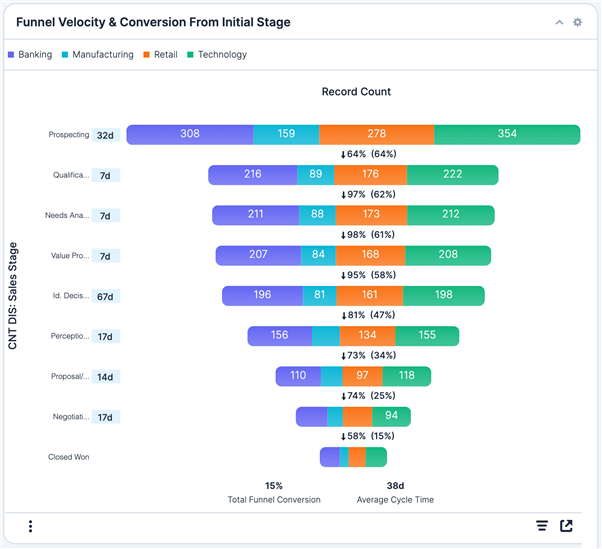Open the chart in a new window icon
This screenshot has width=602, height=549.
567,526
